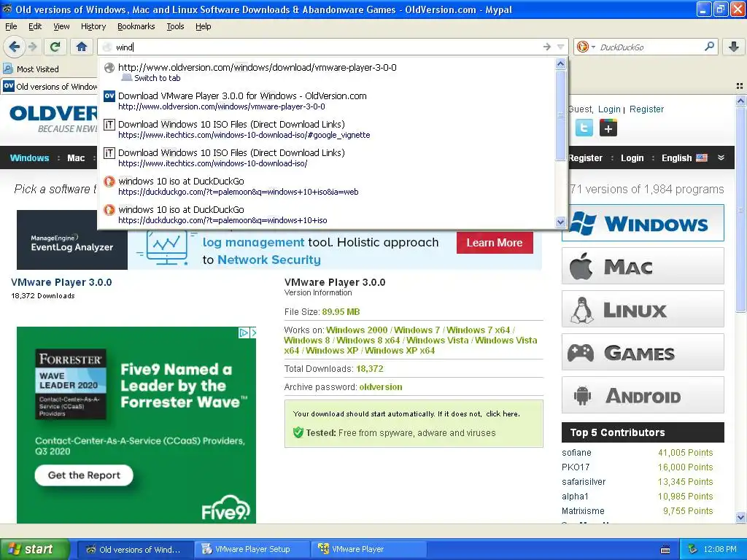Open the Games sidebar button

click(643, 352)
